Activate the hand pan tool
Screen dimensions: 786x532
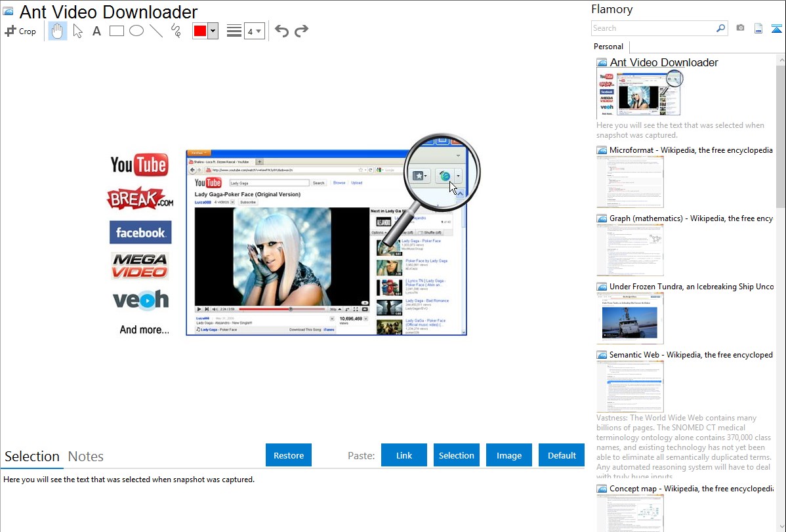[57, 31]
